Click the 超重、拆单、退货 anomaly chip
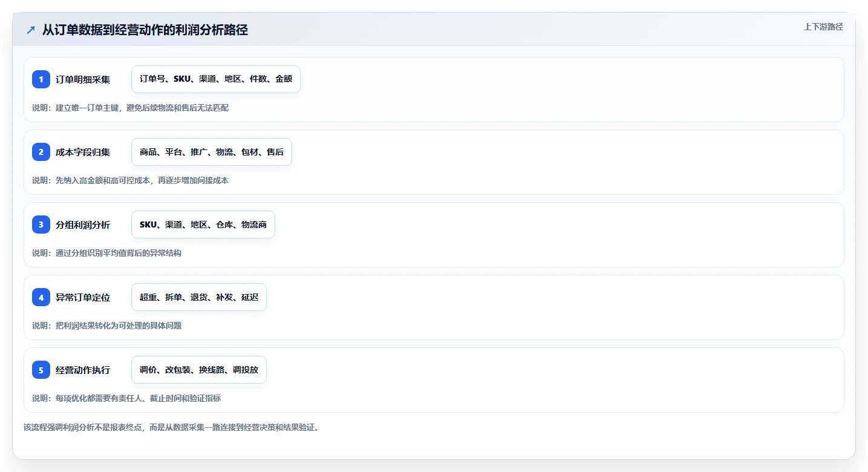The width and height of the screenshot is (868, 472). (x=199, y=297)
